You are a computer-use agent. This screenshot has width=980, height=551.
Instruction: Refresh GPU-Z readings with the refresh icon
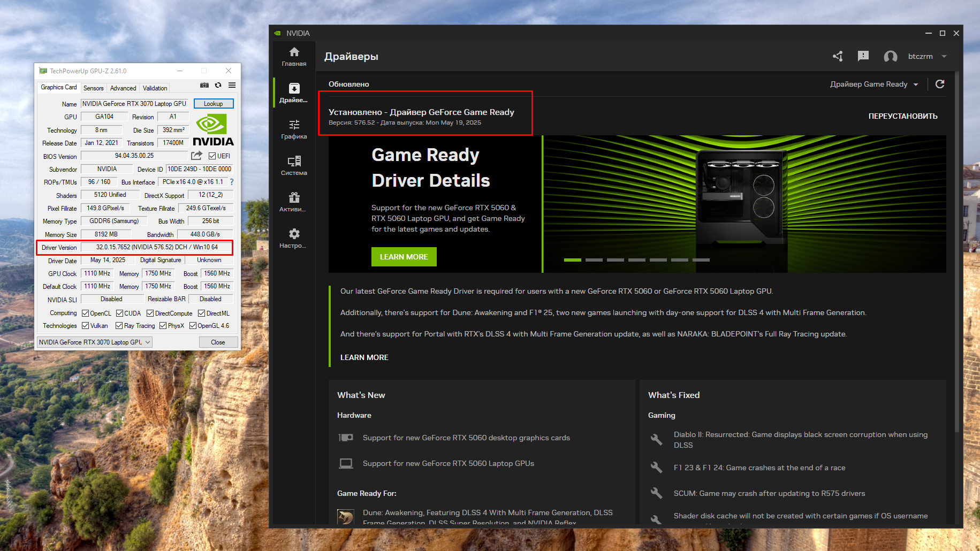[218, 85]
